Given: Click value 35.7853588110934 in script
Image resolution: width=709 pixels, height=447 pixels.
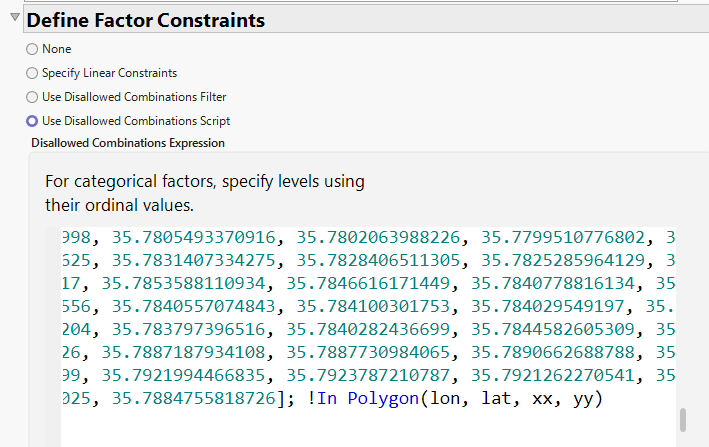Looking at the screenshot, I should [183, 283].
